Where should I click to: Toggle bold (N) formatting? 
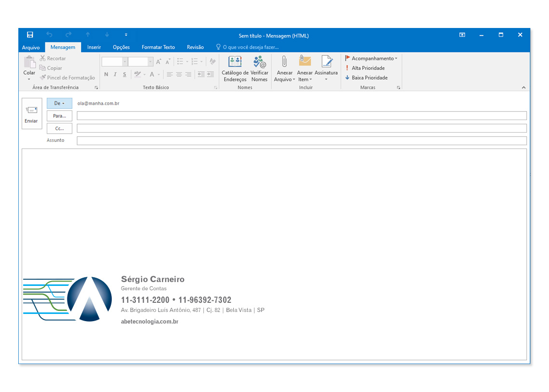click(107, 74)
